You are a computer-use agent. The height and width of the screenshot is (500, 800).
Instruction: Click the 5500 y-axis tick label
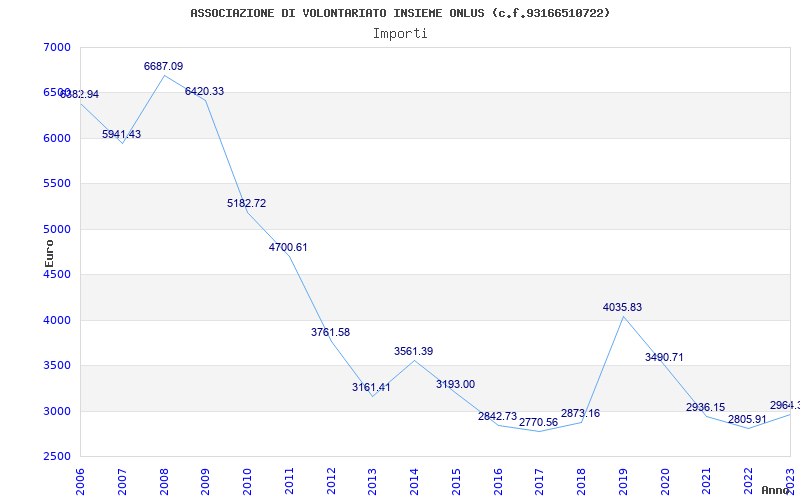tap(55, 184)
